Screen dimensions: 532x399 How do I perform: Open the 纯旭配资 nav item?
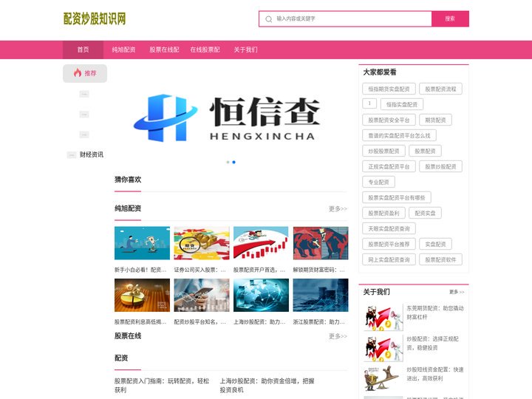pos(124,50)
